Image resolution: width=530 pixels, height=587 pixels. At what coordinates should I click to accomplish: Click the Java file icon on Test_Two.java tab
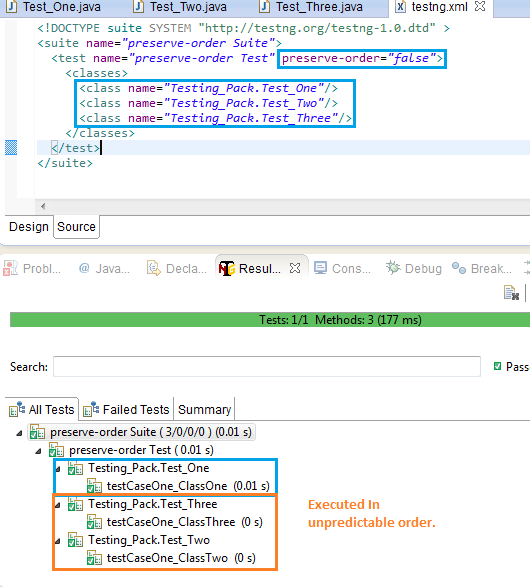coord(139,7)
